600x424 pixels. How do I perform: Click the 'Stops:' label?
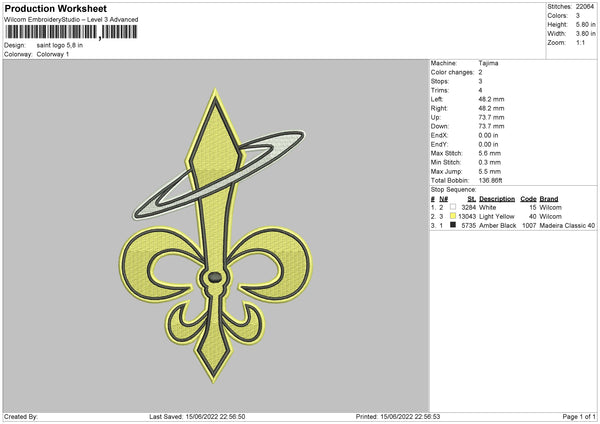tap(440, 82)
